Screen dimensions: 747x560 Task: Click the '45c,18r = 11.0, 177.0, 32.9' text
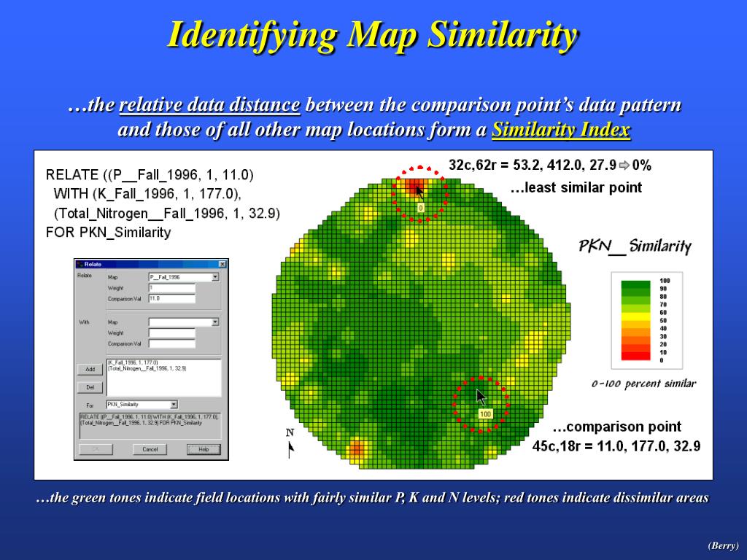tap(616, 446)
